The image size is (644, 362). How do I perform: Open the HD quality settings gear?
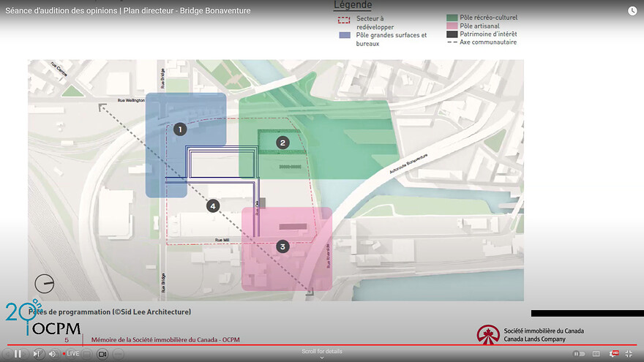(x=614, y=354)
